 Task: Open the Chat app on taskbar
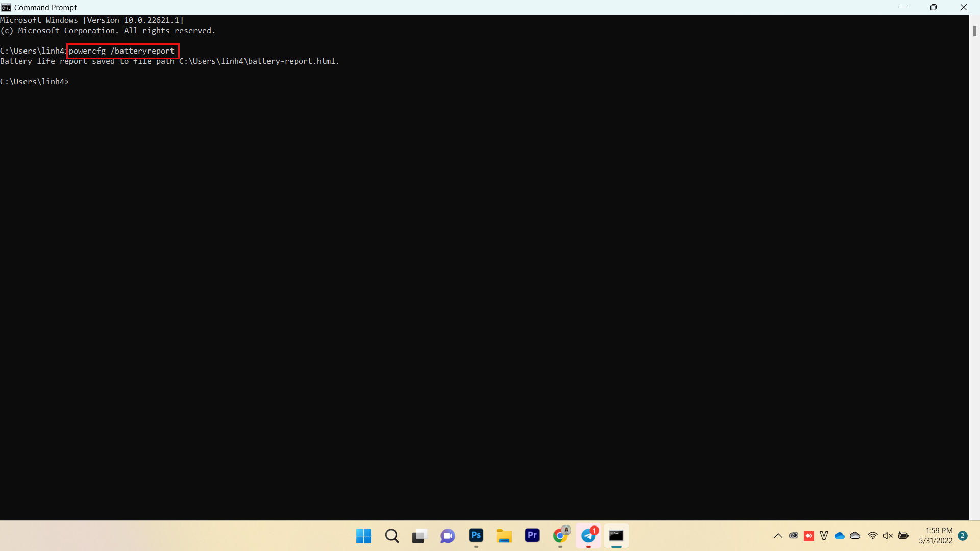click(x=448, y=536)
